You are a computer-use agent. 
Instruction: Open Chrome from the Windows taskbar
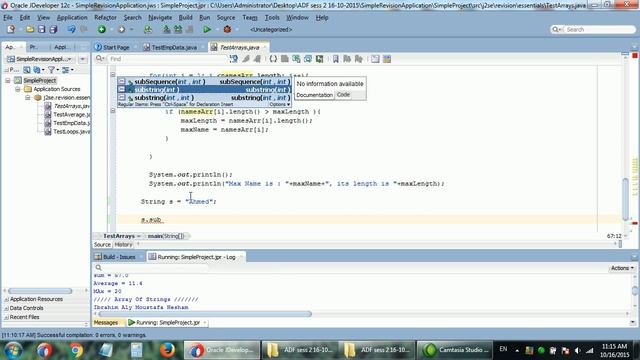(x=76, y=350)
